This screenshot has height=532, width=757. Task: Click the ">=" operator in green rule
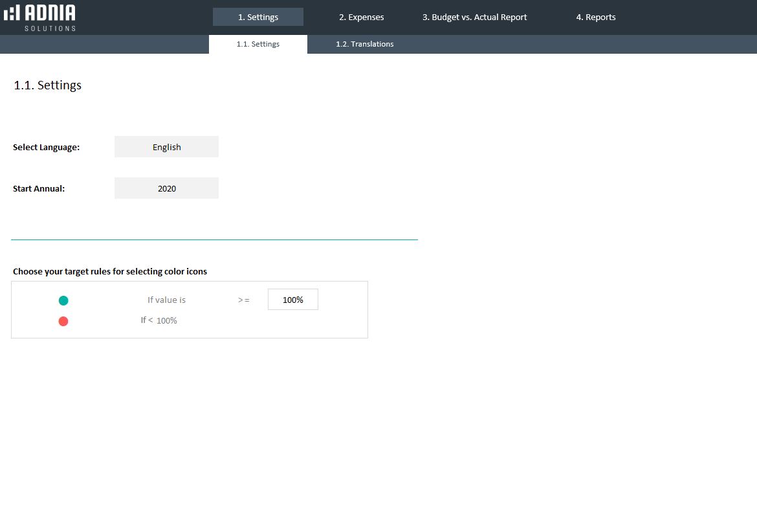click(244, 300)
